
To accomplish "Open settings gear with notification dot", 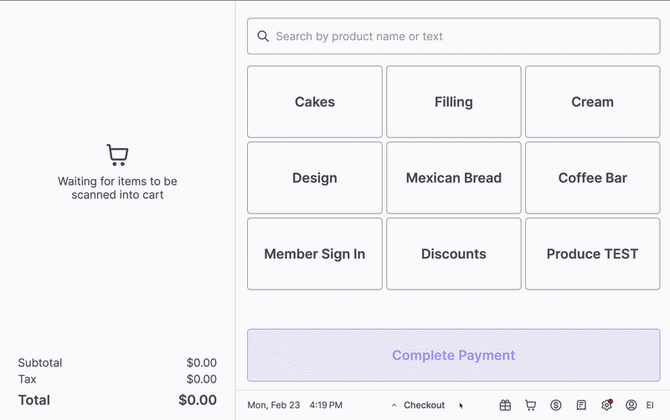I will (606, 405).
